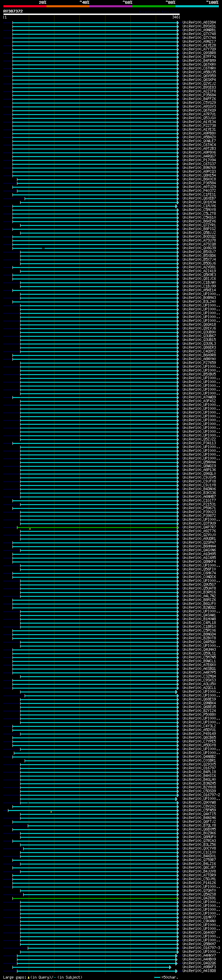Click hit label UniRef100_Q4P7R7

199,527
